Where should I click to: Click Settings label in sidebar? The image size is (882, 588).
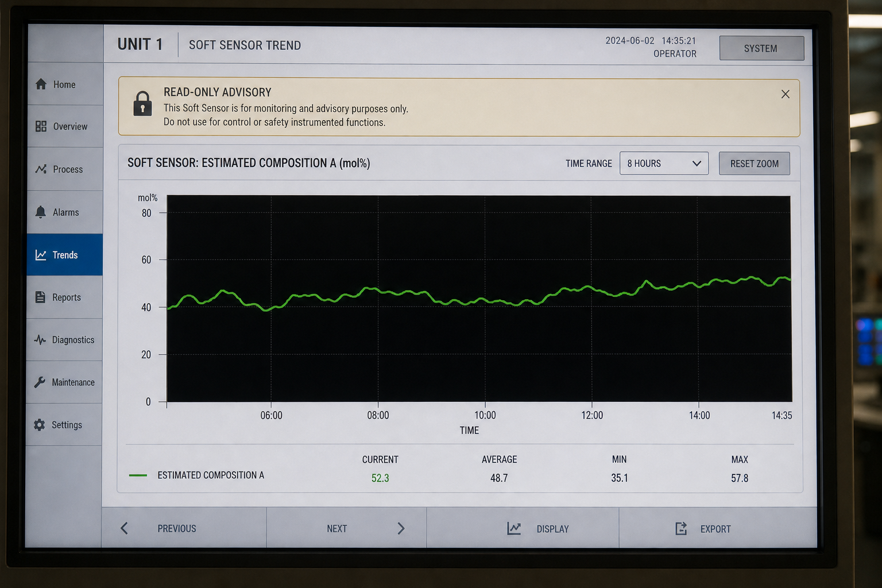[x=67, y=425]
